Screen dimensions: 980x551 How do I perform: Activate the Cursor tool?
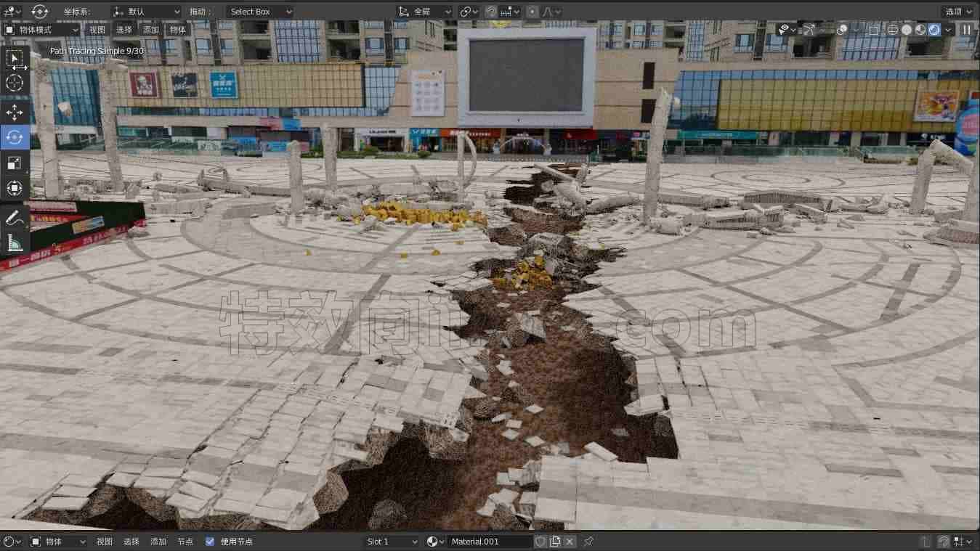coord(15,83)
